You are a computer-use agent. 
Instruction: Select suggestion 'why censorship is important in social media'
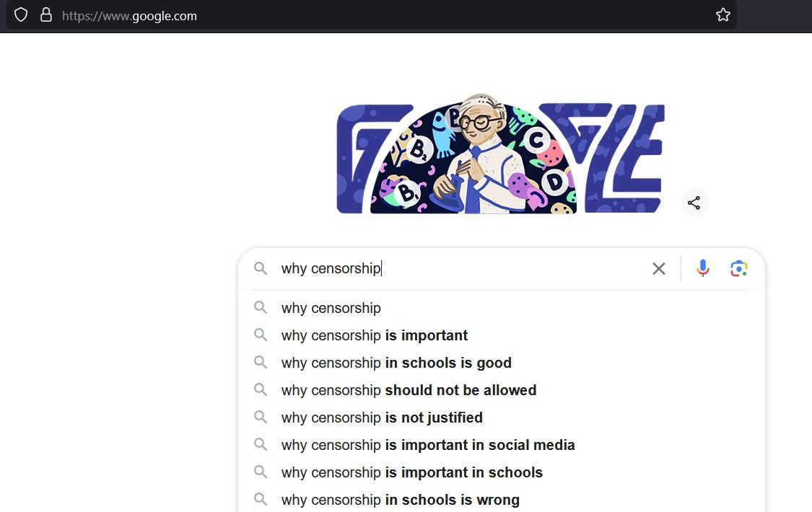(x=427, y=445)
